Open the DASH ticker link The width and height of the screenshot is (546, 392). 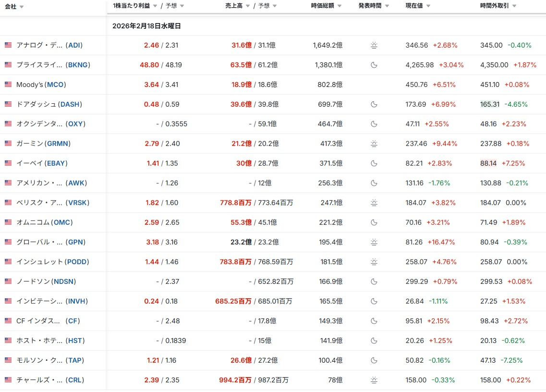pyautogui.click(x=70, y=104)
